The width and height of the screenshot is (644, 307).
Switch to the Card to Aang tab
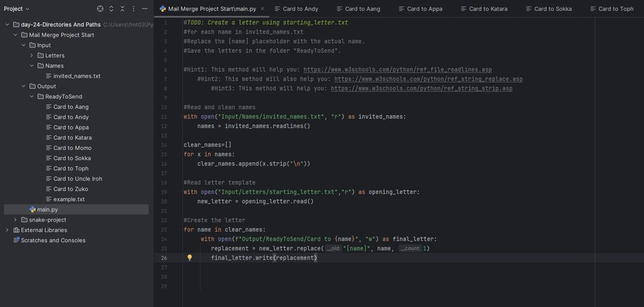(x=358, y=8)
